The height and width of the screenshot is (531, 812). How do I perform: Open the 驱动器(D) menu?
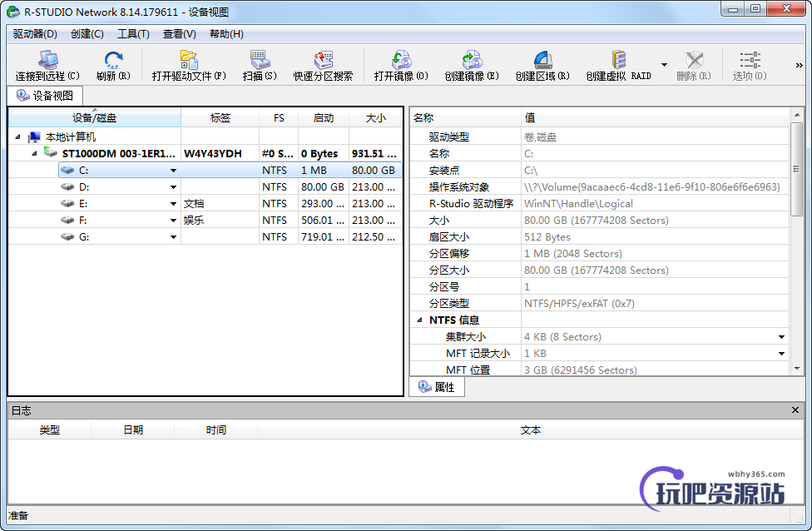35,33
